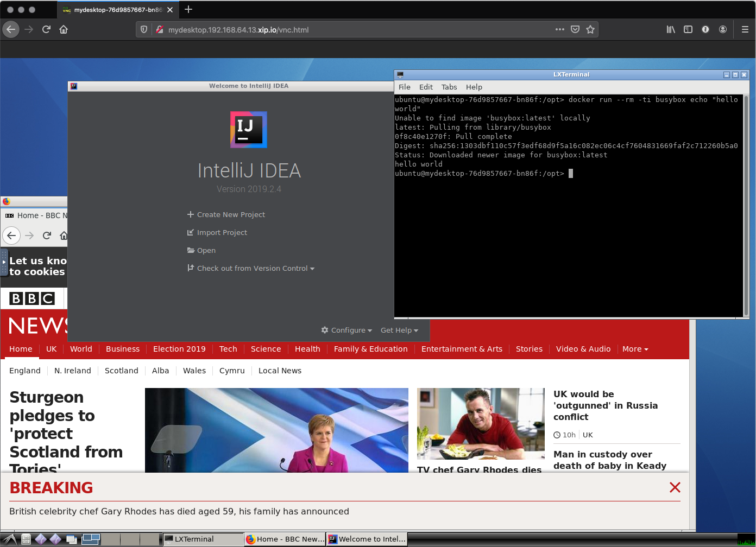Screen dimensions: 756x547
Task: Open file manager from taskbar panel
Action: [x=26, y=539]
